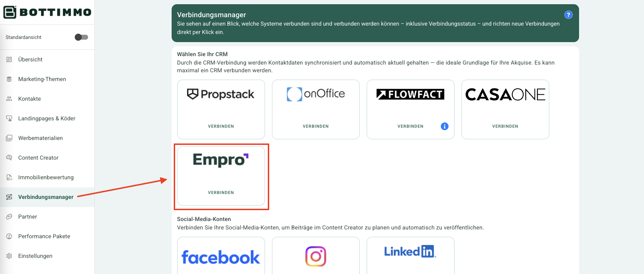Open Landingpages & Köder menu item
This screenshot has height=274, width=644.
coord(47,119)
